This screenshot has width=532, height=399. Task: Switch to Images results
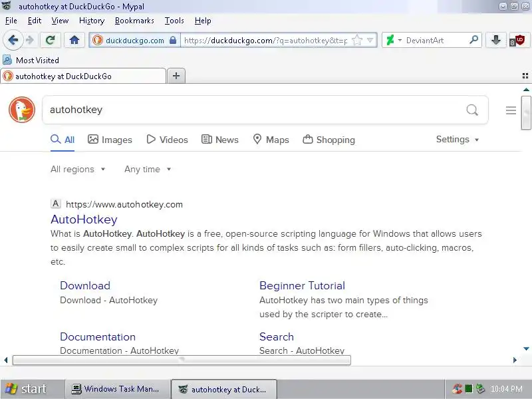click(x=110, y=140)
